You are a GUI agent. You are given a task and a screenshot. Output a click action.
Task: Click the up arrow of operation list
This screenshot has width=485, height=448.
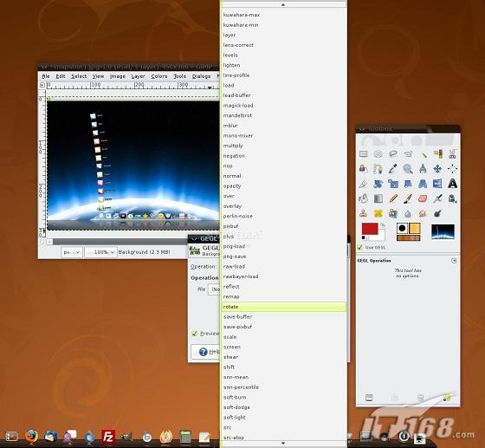[x=283, y=4]
